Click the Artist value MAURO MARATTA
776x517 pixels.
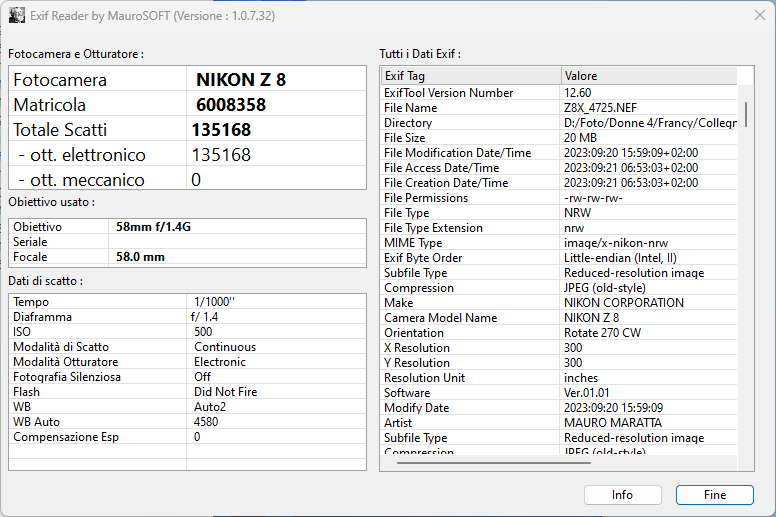(613, 423)
